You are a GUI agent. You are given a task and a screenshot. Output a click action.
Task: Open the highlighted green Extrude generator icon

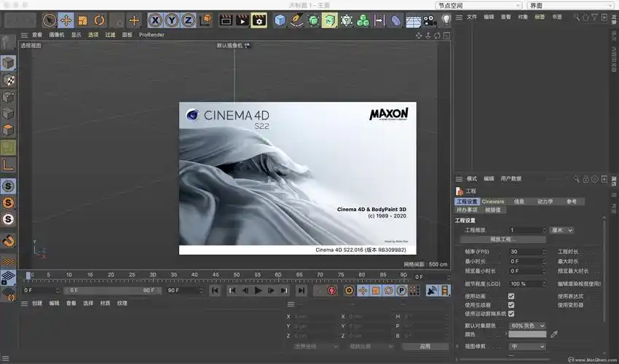coord(330,20)
